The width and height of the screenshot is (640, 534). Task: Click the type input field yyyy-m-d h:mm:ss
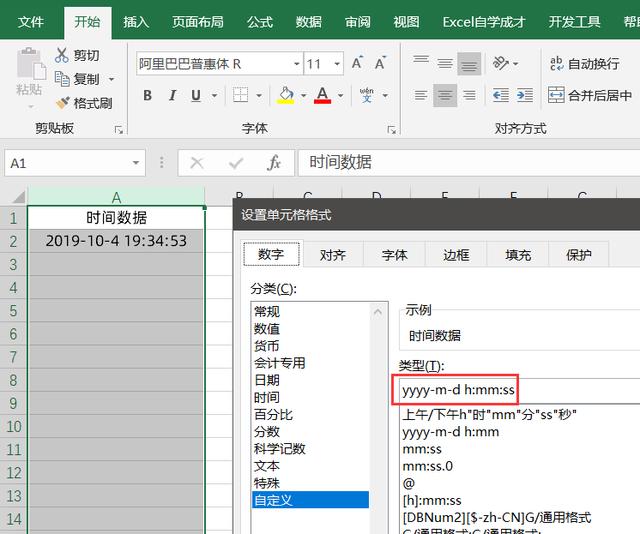point(518,390)
